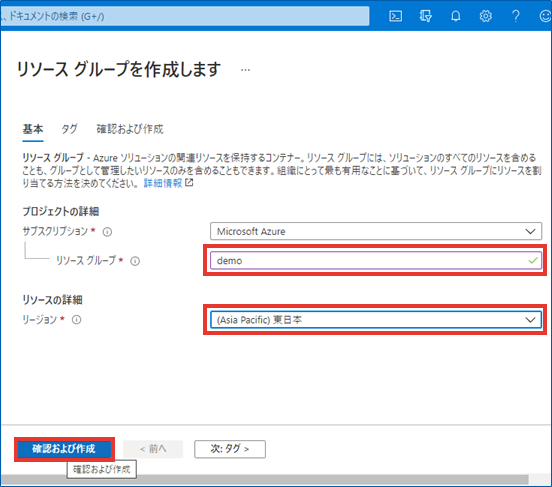Open portal settings gear icon
Viewport: 552px width, 487px height.
tap(485, 16)
